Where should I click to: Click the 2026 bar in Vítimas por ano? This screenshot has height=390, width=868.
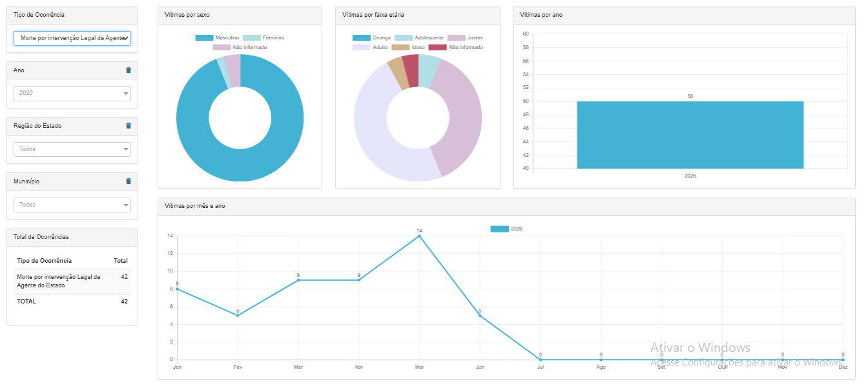(x=690, y=135)
